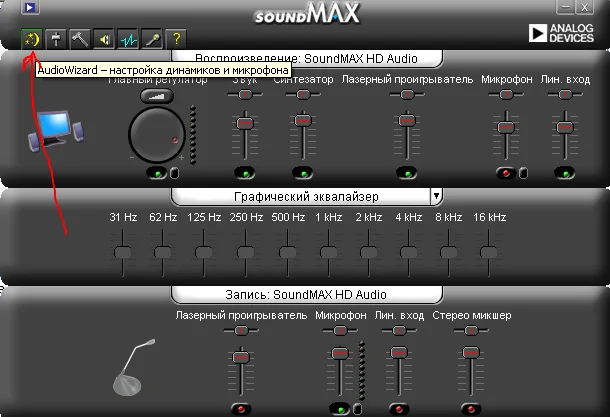The width and height of the screenshot is (610, 417).
Task: Close the SoundMAX window
Action: 584,7
